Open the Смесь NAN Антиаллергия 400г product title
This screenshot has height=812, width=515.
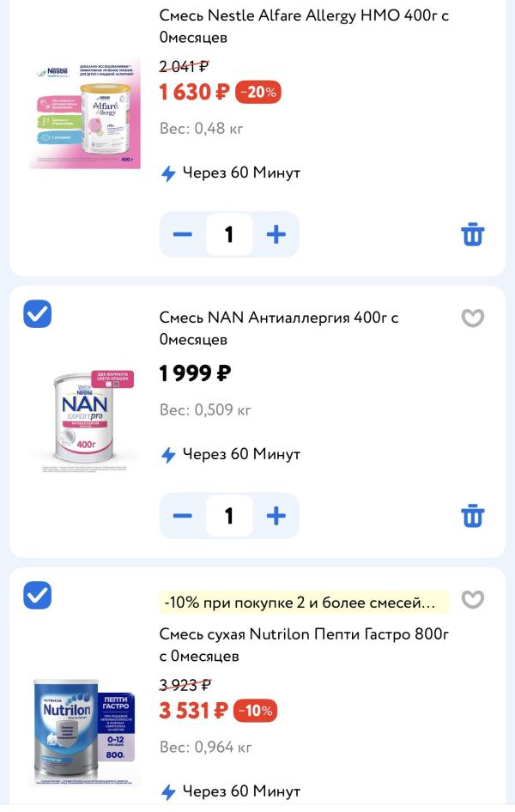(278, 329)
